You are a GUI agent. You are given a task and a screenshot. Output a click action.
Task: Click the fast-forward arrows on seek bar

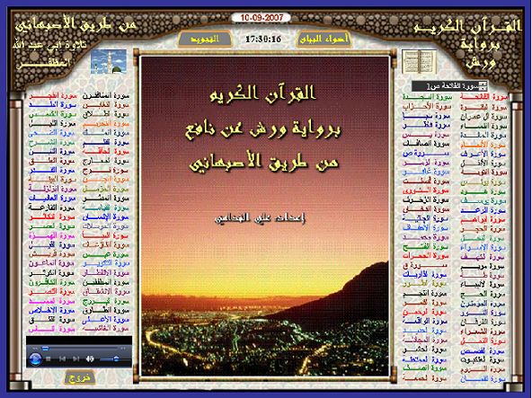123,348
